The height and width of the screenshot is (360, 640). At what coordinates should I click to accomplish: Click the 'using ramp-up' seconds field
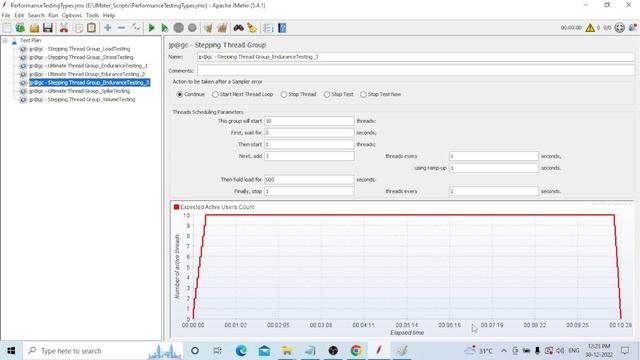[x=494, y=168]
